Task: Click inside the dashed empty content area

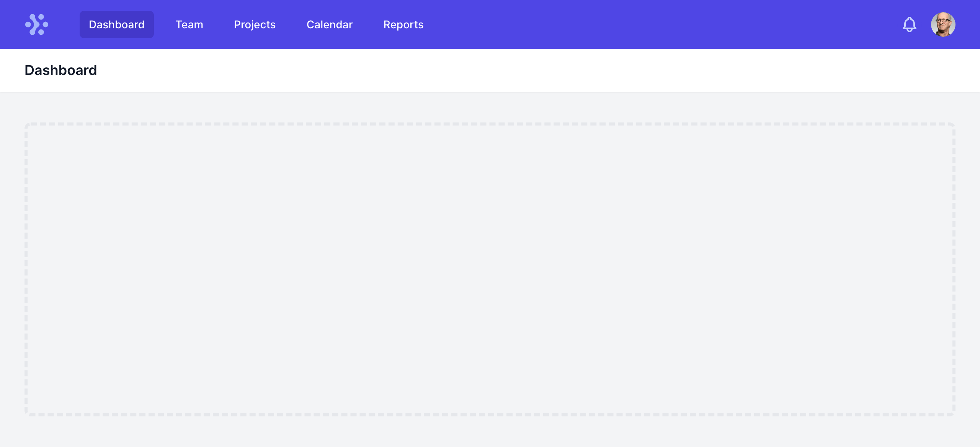Action: point(490,269)
